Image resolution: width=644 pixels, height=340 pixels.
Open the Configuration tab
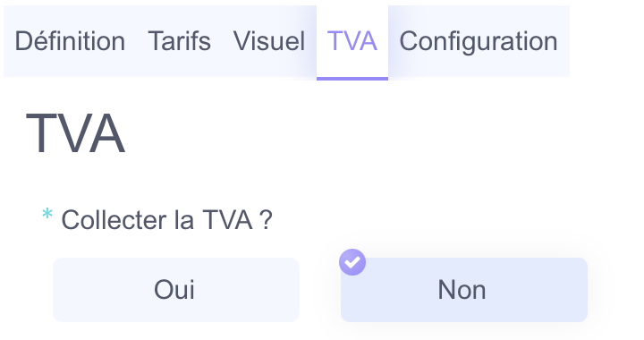click(479, 41)
